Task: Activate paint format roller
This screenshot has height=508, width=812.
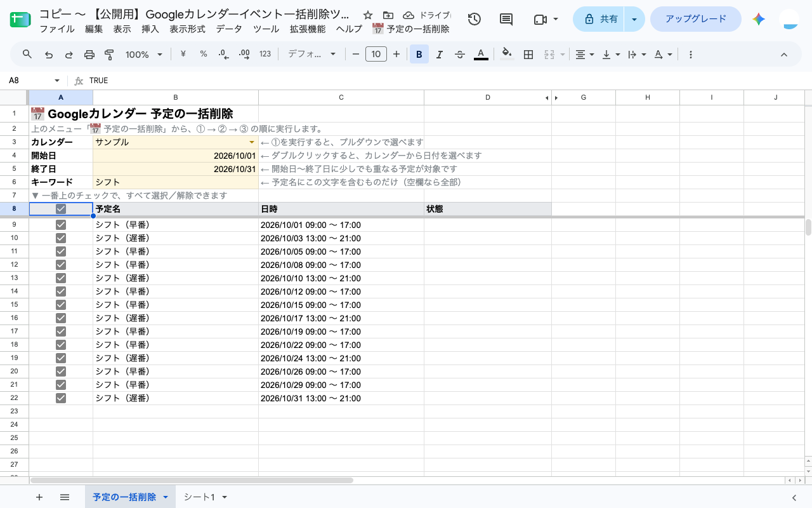Action: pyautogui.click(x=109, y=55)
